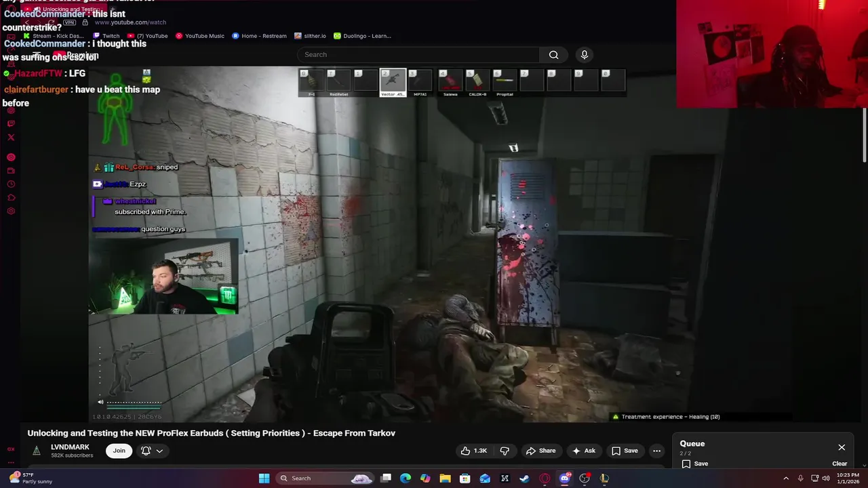Open History clock icon in Opera sidebar
Viewport: 868px width, 488px height.
point(11,184)
